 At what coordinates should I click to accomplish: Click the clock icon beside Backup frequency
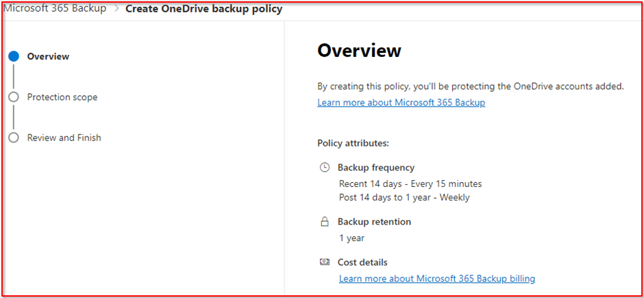(x=325, y=167)
